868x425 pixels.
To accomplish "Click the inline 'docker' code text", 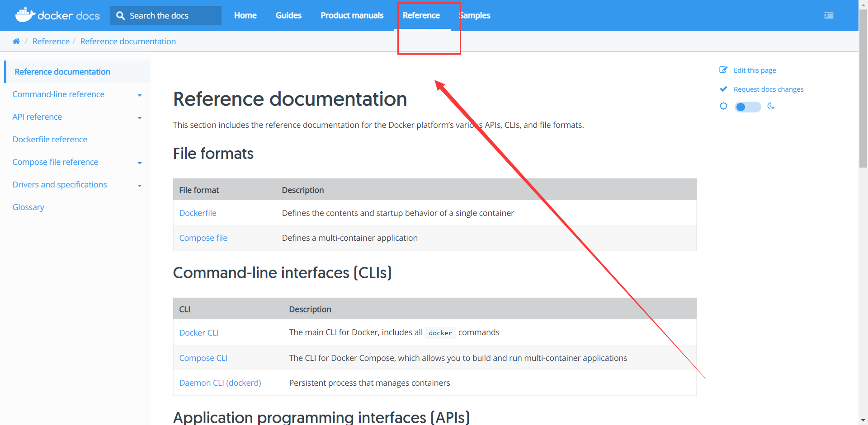I will point(440,333).
